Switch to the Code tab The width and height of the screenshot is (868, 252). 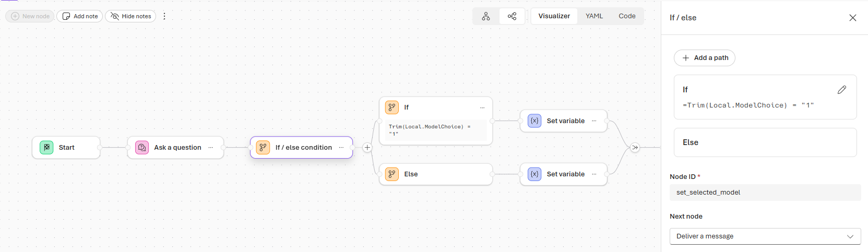[627, 16]
